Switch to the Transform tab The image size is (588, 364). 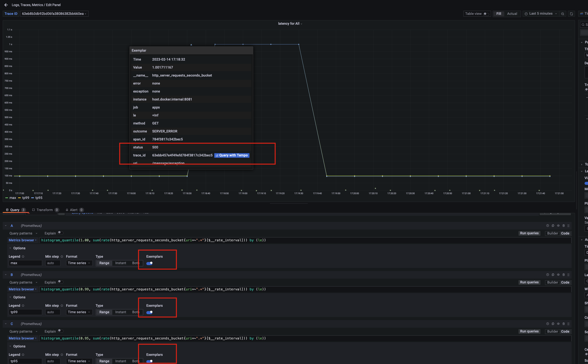(x=45, y=210)
